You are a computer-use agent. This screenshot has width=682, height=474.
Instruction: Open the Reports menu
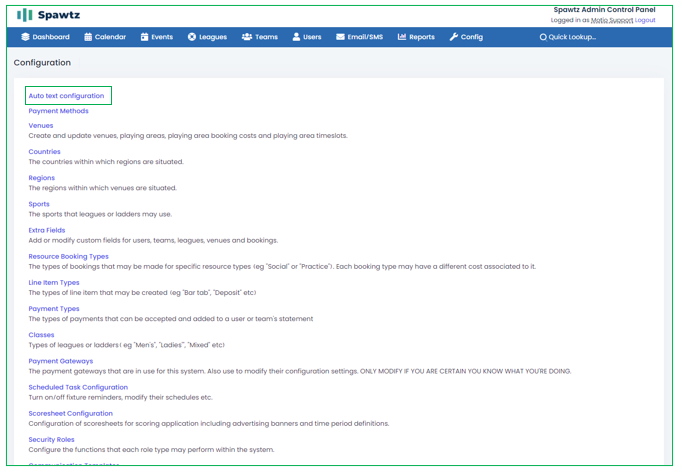(416, 37)
